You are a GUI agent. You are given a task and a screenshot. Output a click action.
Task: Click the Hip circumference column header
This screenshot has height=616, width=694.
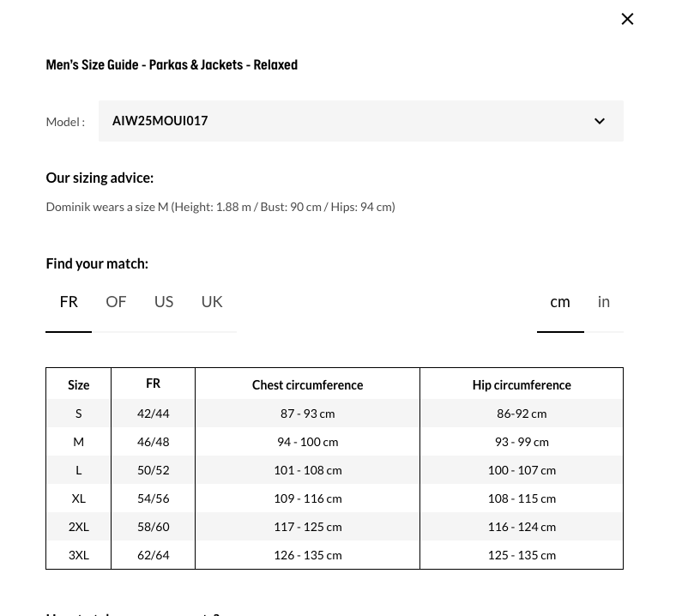tap(521, 385)
